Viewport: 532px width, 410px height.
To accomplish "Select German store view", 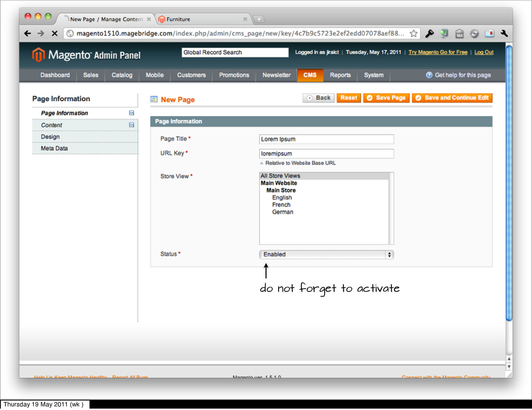I will (283, 212).
